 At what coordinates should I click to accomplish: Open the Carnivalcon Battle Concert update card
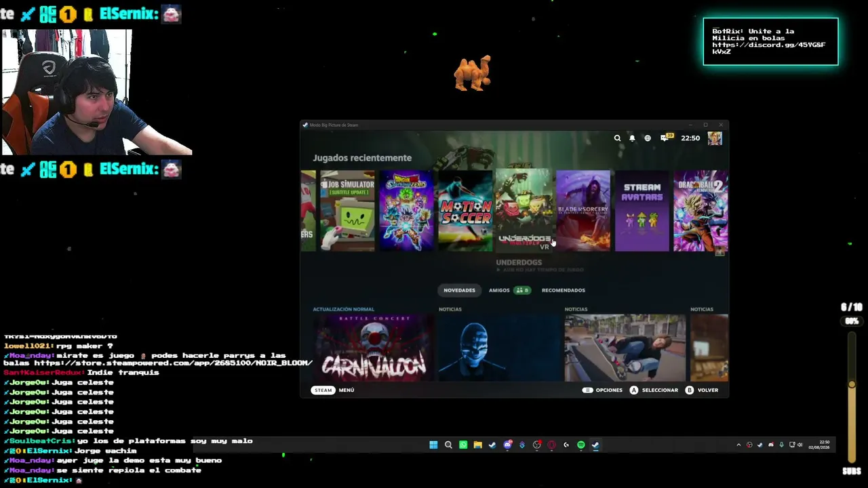click(373, 348)
